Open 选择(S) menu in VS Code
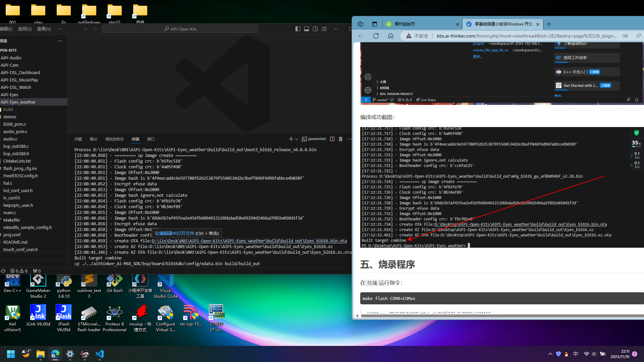This screenshot has height=362, width=644. [24, 29]
